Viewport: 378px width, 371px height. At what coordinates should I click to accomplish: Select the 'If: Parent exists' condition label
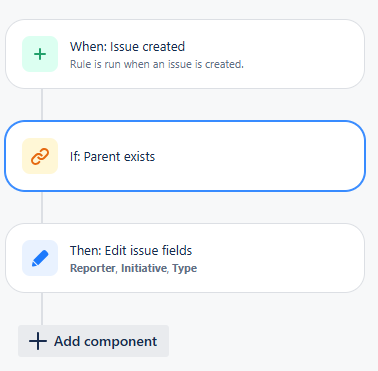112,156
